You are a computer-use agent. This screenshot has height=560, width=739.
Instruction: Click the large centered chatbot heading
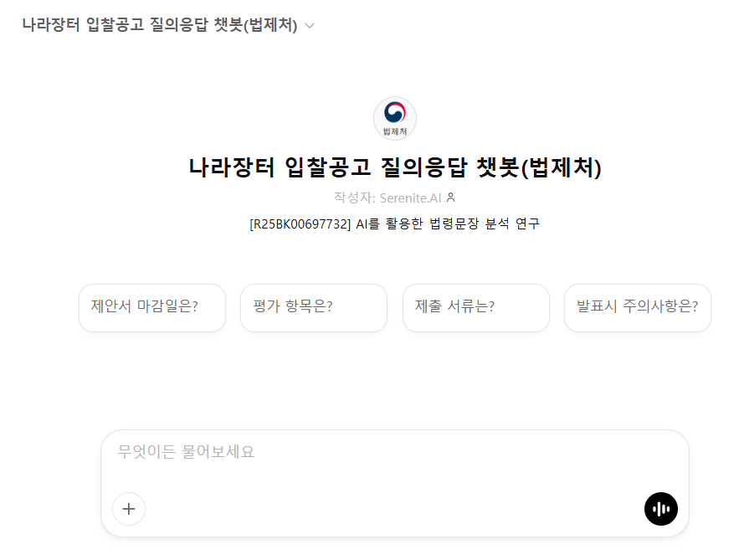coord(395,167)
